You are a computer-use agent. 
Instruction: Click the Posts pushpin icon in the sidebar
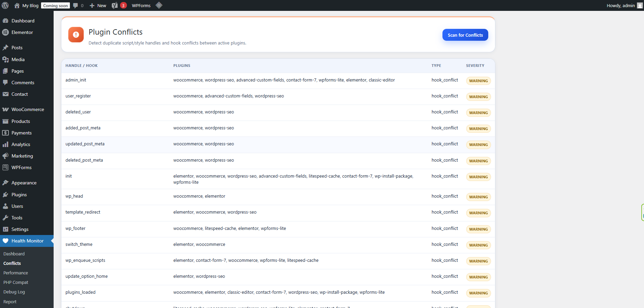pyautogui.click(x=6, y=48)
